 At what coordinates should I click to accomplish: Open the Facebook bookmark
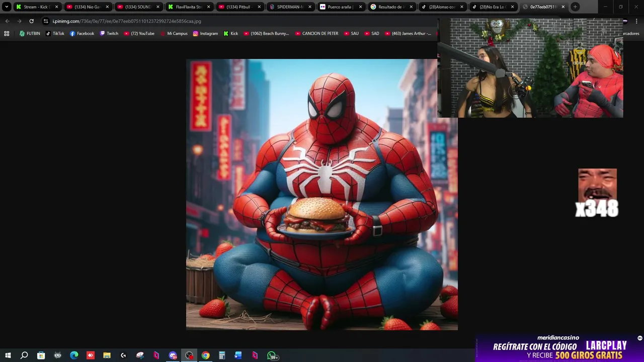[82, 33]
